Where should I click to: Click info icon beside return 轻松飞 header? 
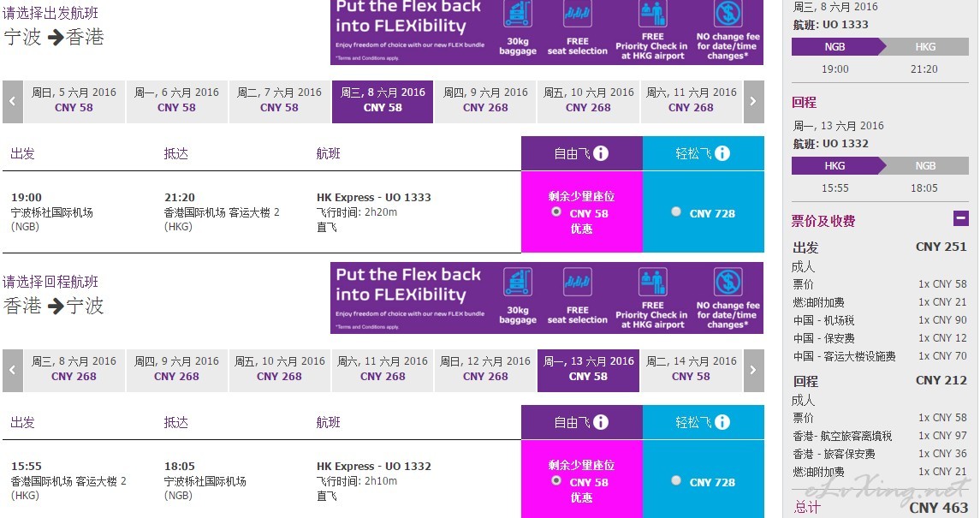pyautogui.click(x=722, y=422)
